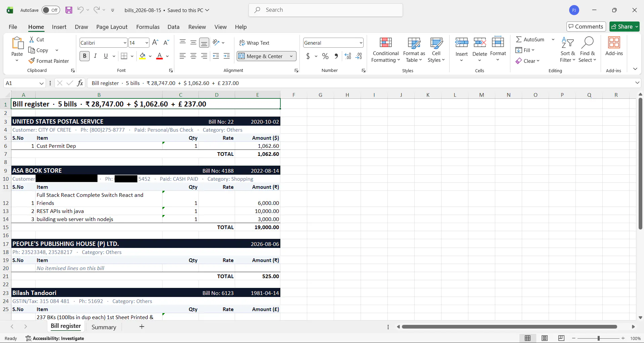Click the Format Painter brush
The image size is (644, 343).
pyautogui.click(x=32, y=61)
